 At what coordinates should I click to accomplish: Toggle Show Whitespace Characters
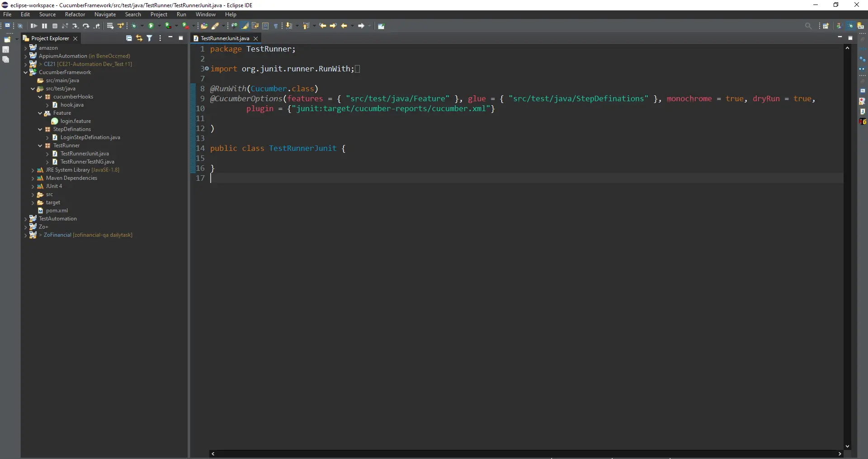[277, 26]
